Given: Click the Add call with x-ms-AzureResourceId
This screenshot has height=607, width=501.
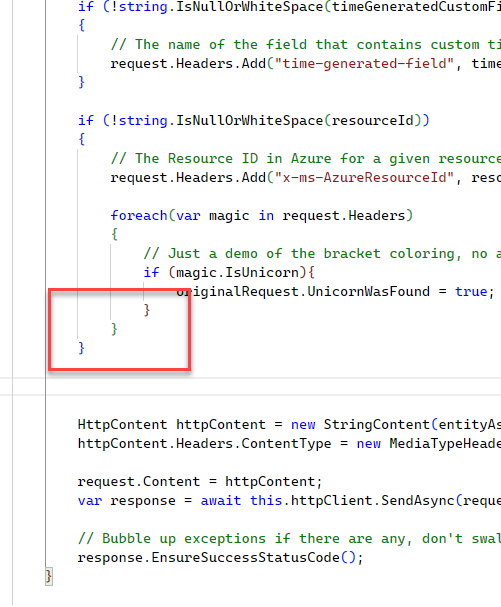Looking at the screenshot, I should (254, 178).
